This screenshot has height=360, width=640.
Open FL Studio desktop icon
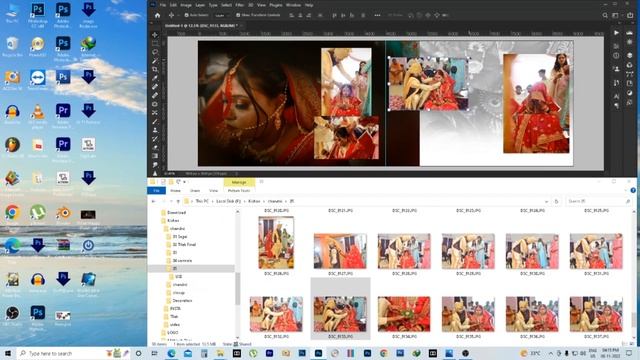click(12, 147)
